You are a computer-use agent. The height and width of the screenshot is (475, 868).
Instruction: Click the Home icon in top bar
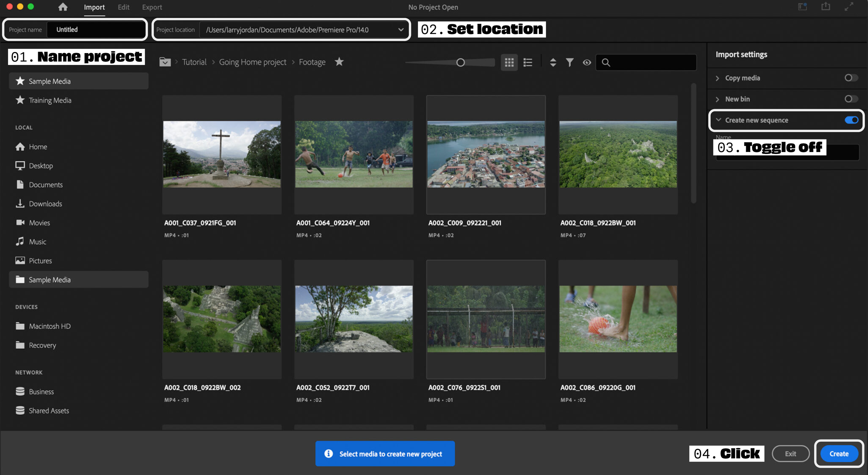click(63, 7)
